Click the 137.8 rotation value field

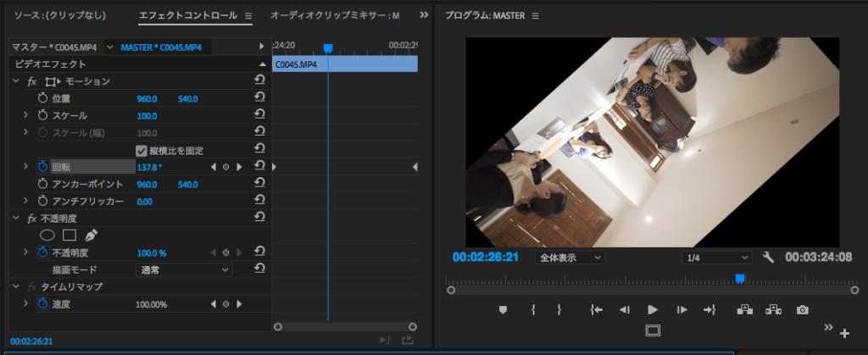click(149, 167)
